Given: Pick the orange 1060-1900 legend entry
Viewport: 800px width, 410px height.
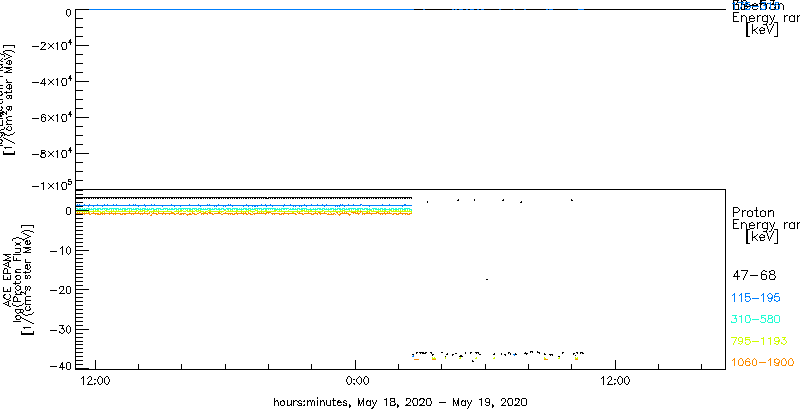Looking at the screenshot, I should pyautogui.click(x=763, y=362).
